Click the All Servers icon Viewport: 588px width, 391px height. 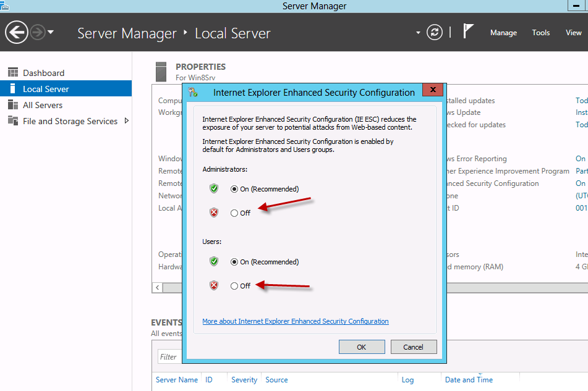(13, 105)
